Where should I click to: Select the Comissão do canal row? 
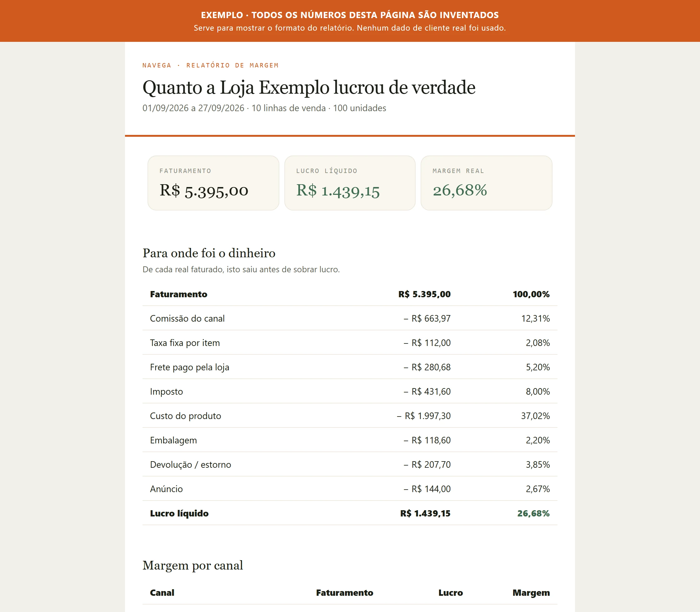point(350,318)
